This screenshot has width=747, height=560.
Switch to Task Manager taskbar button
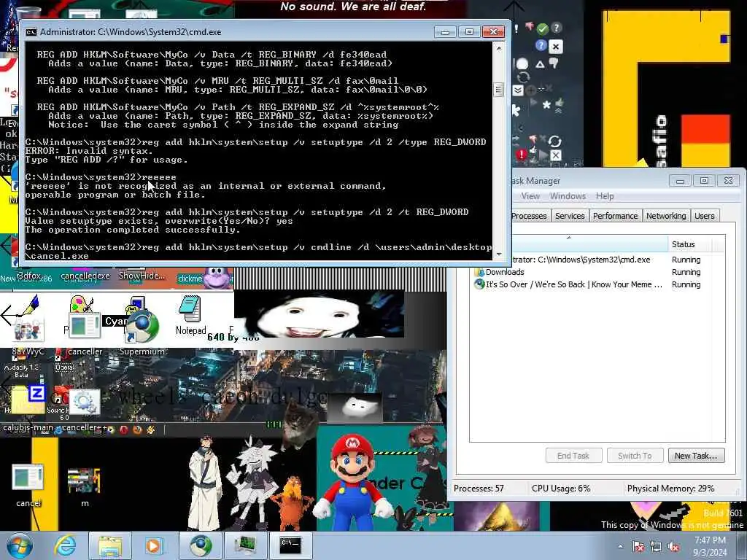(x=245, y=545)
